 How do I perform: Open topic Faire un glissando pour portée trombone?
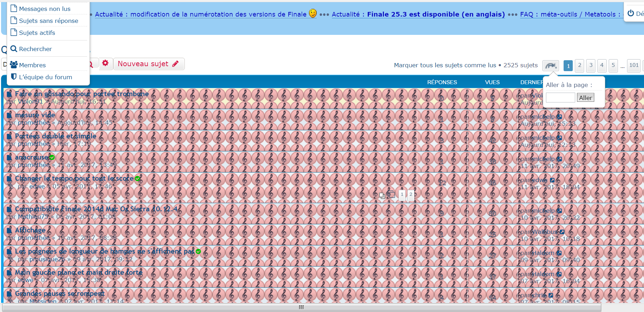[82, 94]
